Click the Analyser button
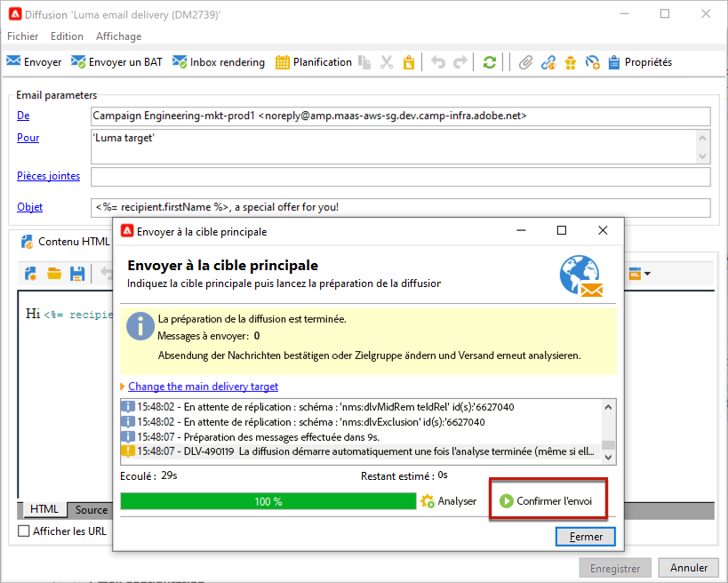 point(449,501)
